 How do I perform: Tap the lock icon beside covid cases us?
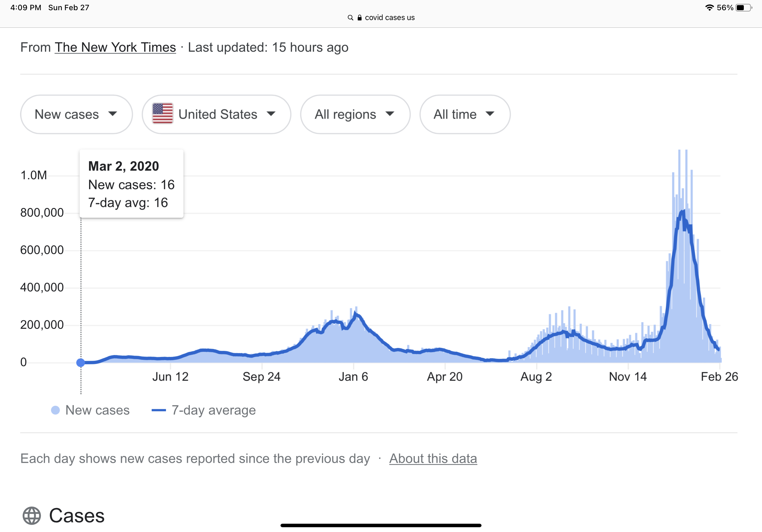tap(359, 18)
